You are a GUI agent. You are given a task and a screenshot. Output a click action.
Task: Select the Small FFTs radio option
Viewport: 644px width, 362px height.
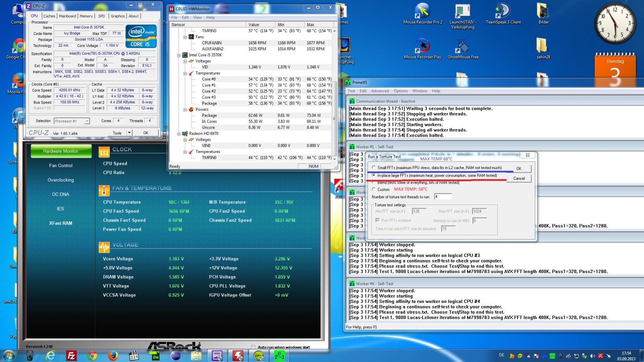[374, 168]
